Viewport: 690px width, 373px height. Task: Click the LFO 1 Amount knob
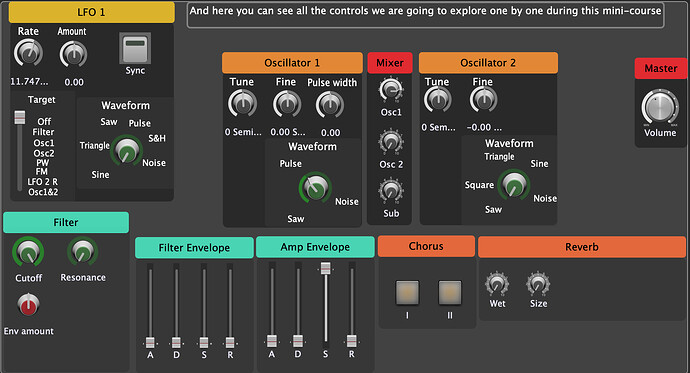coord(73,54)
